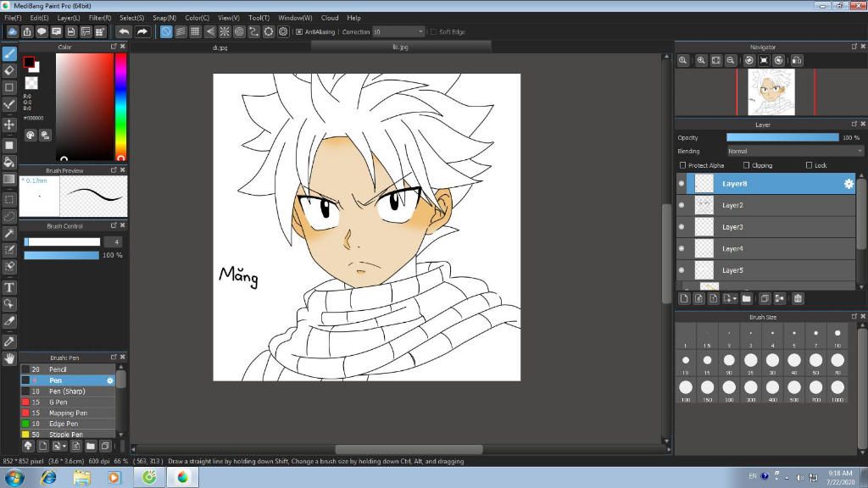The image size is (868, 488).
Task: Select the Eraser tool
Action: click(x=9, y=70)
